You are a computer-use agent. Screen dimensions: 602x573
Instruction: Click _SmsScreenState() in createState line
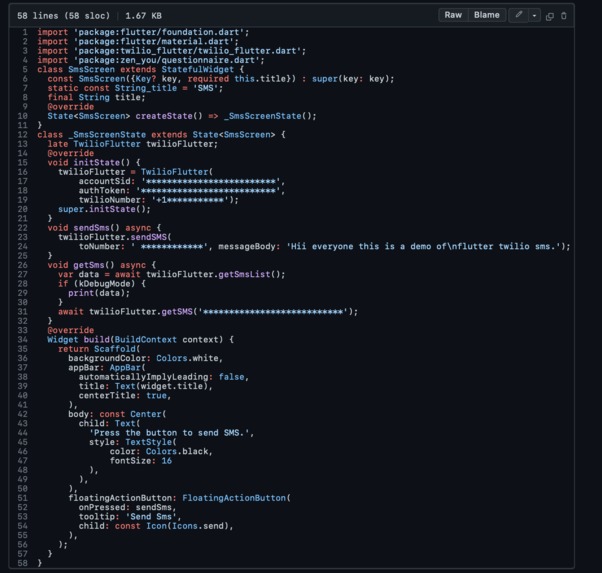(x=270, y=116)
